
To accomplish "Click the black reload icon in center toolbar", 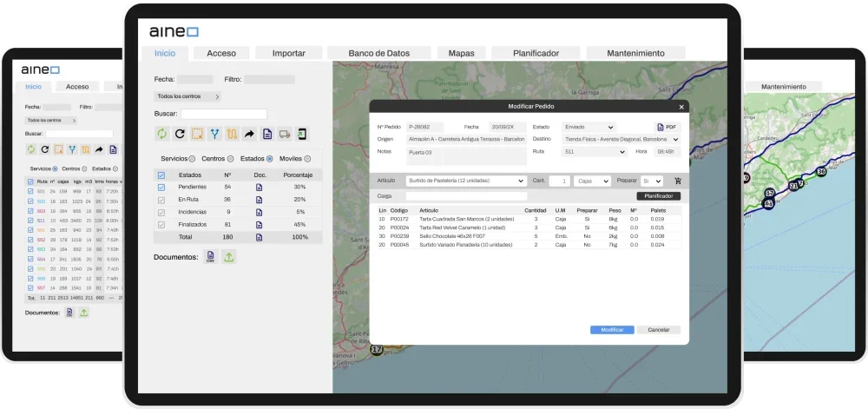I will coord(180,134).
